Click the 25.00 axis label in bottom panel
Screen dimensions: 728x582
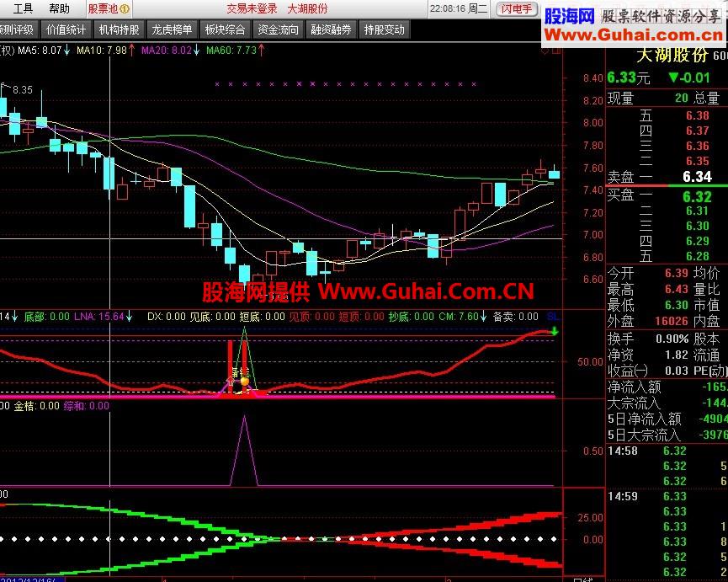[590, 517]
